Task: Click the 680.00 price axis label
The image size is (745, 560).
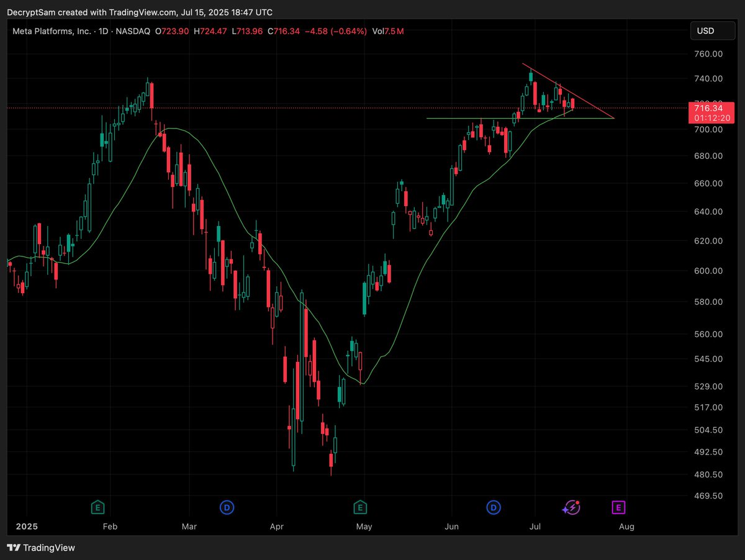Action: [x=708, y=156]
